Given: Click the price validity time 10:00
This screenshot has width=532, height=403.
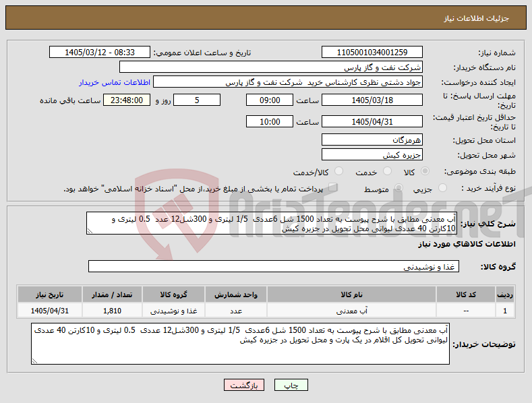Looking at the screenshot, I should pos(270,121).
